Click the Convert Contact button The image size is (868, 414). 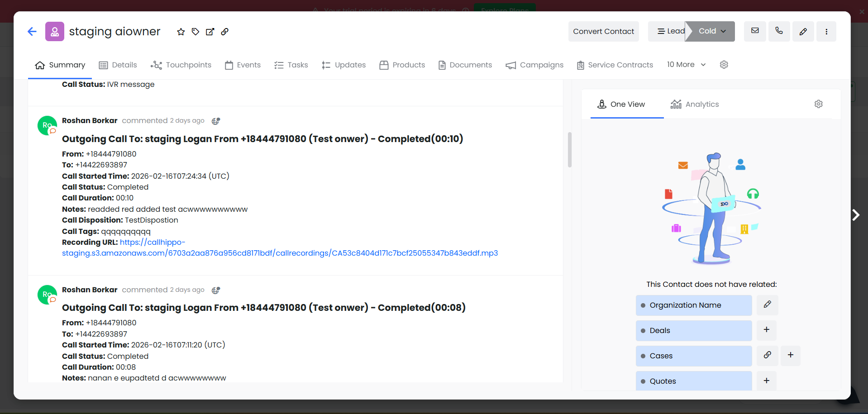pos(604,31)
